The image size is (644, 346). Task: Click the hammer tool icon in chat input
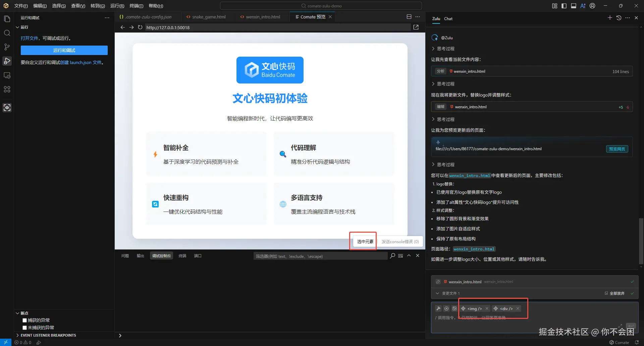pos(438,308)
